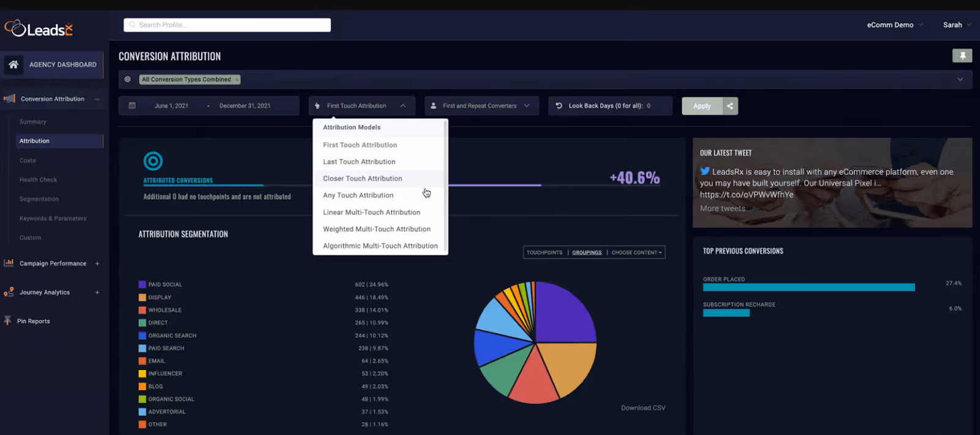The image size is (980, 435).
Task: Open the eComm Demo account dropdown
Action: coord(895,25)
